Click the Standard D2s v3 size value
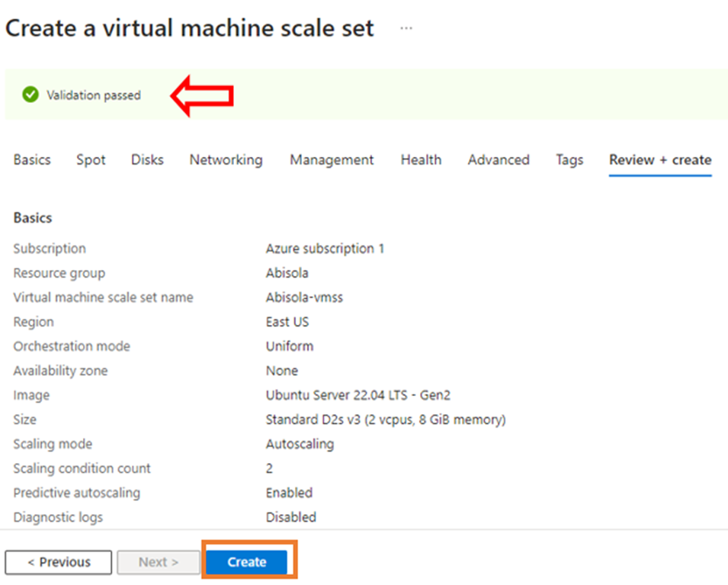 coord(385,419)
